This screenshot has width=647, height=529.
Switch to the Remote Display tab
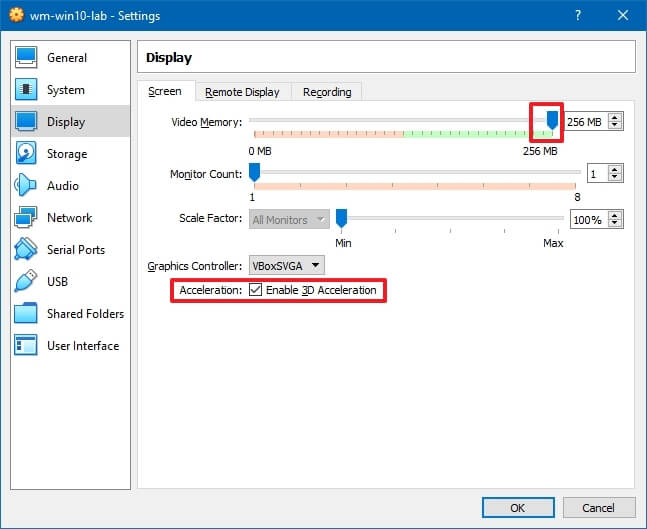[x=242, y=92]
